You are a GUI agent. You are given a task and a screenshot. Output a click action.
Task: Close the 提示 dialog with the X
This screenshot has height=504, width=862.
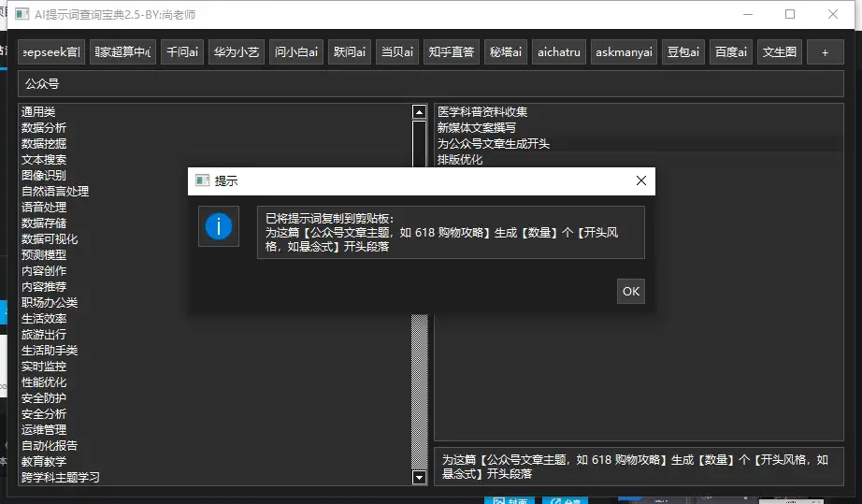click(x=640, y=180)
